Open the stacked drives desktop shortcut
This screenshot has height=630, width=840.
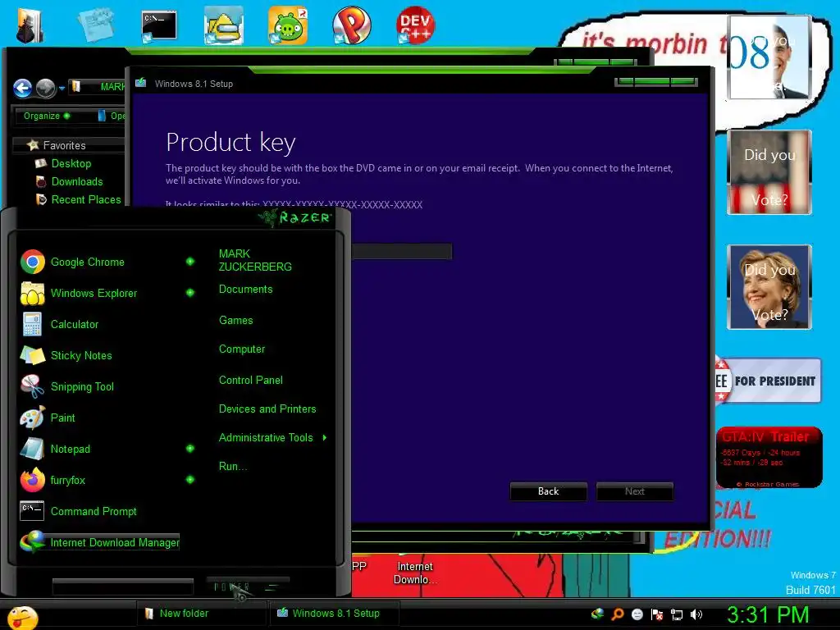(x=224, y=25)
